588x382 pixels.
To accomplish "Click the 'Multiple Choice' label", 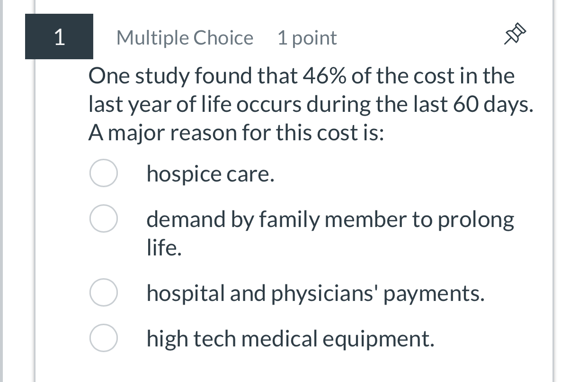I will coord(185,37).
